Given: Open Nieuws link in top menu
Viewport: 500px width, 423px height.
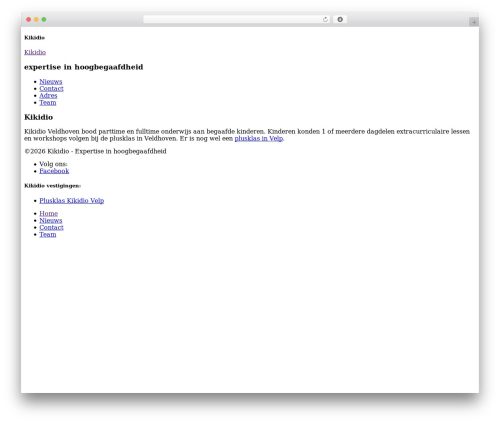Looking at the screenshot, I should coord(51,81).
